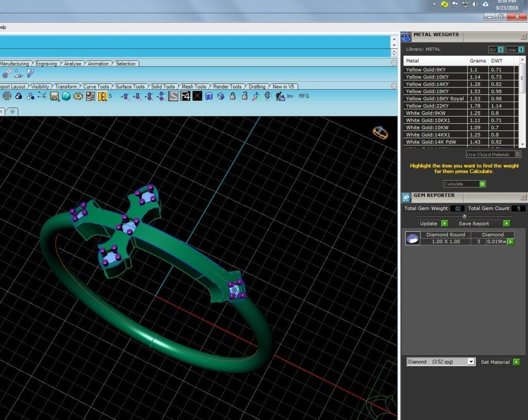Click the yellow gear icon in toolbar
Viewport: 528px width, 420px height.
78,96
